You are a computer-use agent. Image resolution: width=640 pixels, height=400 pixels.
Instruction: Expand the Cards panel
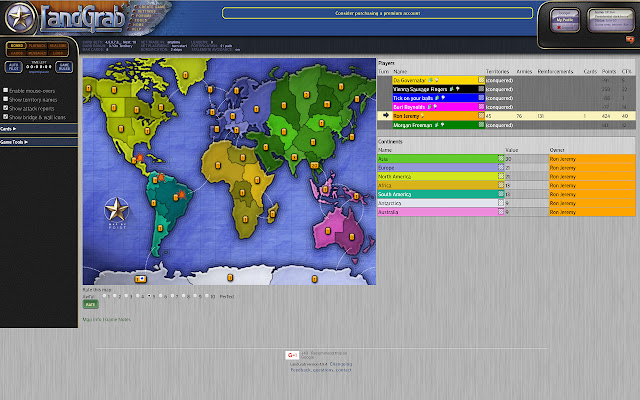8,129
